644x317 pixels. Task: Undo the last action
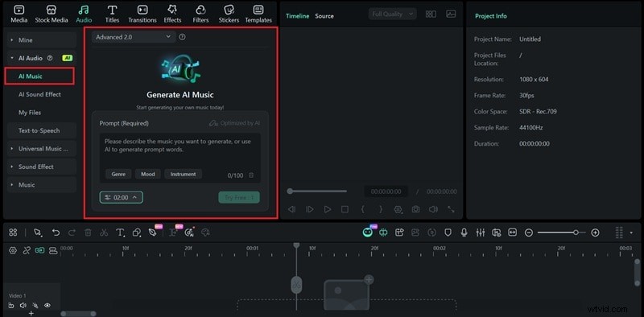coord(56,233)
